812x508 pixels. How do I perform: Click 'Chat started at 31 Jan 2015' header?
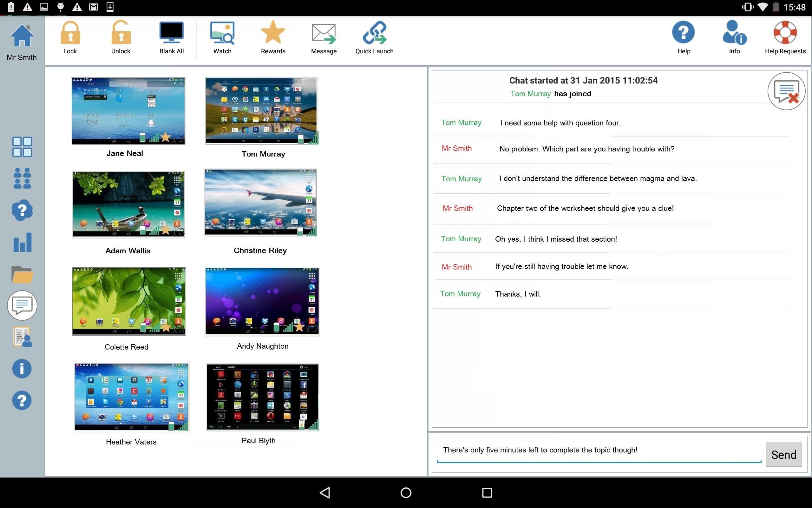coord(583,81)
